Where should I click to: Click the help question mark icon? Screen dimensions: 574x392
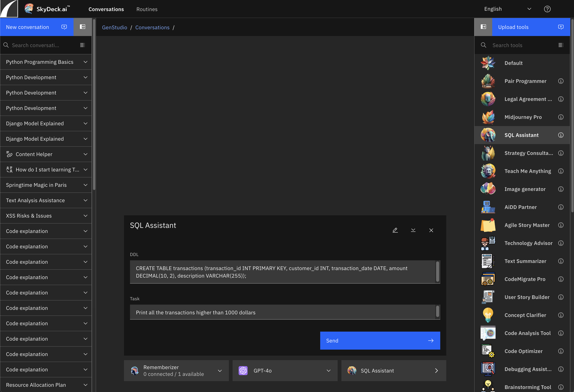[547, 9]
